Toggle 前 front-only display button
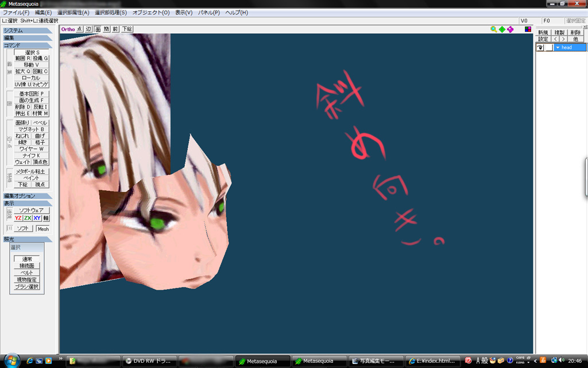Screen dimensions: 588x368 tap(115, 29)
